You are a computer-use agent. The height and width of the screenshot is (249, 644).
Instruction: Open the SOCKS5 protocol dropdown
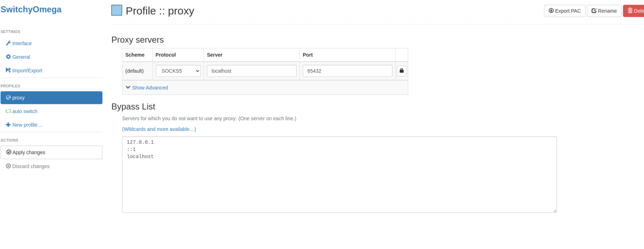point(178,71)
